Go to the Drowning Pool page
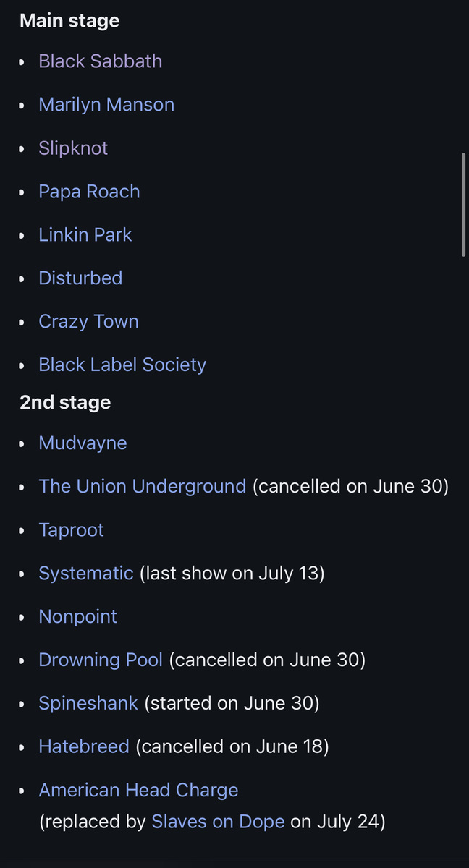Image resolution: width=469 pixels, height=868 pixels. coord(101,660)
